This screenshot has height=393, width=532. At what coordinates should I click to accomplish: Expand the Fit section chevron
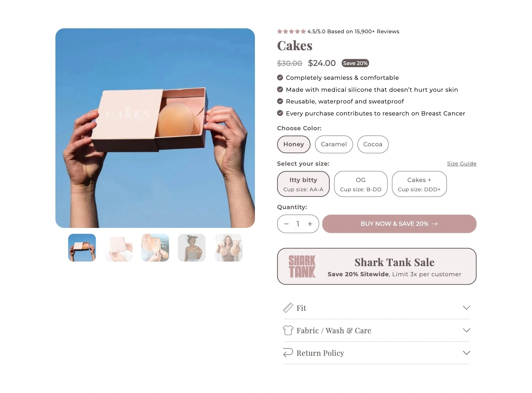[x=466, y=308]
